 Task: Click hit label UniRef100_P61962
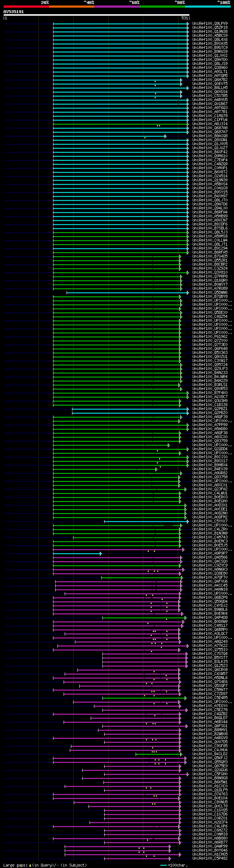point(210,337)
